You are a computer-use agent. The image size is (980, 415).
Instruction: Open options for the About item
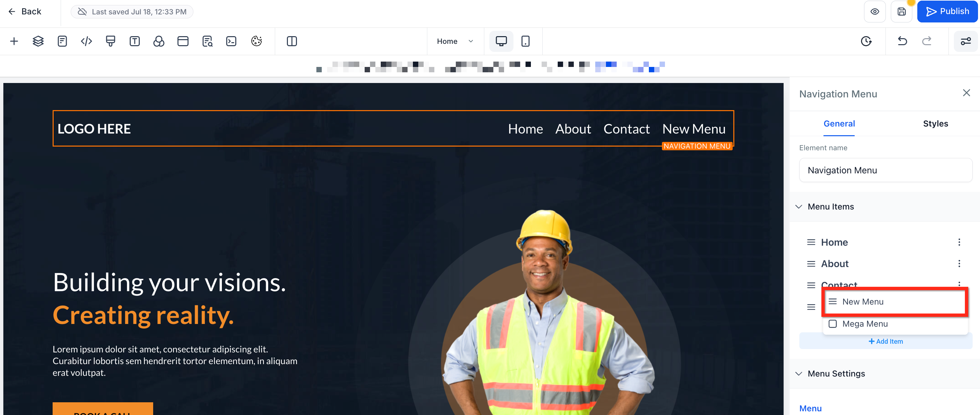click(x=959, y=263)
